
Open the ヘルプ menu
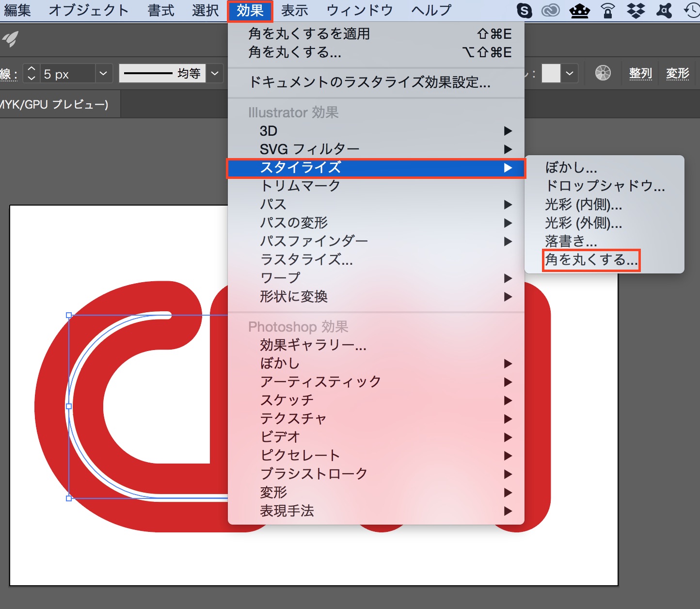pyautogui.click(x=431, y=10)
